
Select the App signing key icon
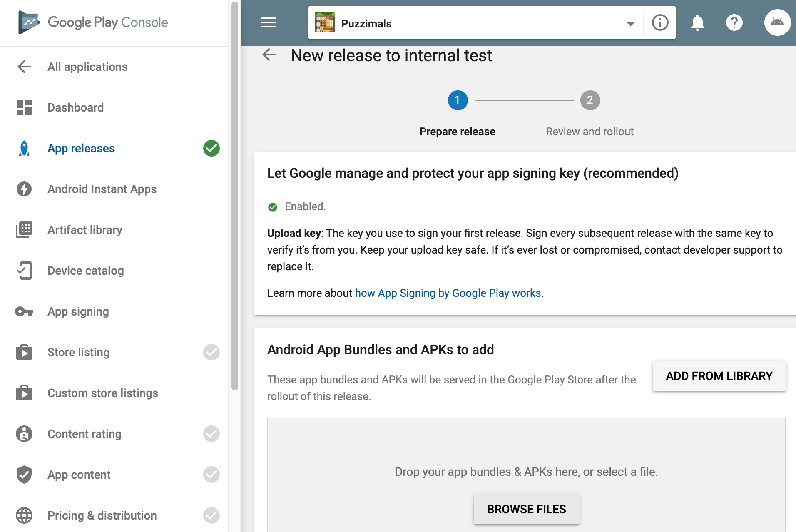(x=24, y=311)
